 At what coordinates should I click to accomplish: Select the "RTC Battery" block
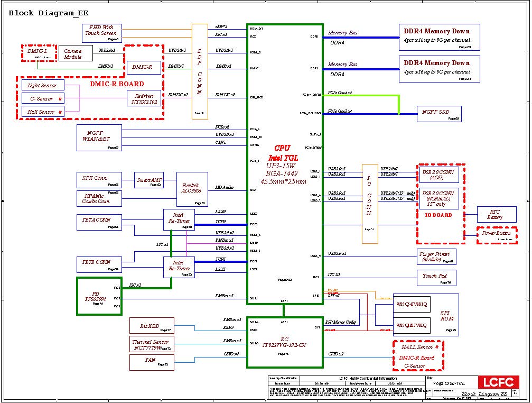click(497, 214)
